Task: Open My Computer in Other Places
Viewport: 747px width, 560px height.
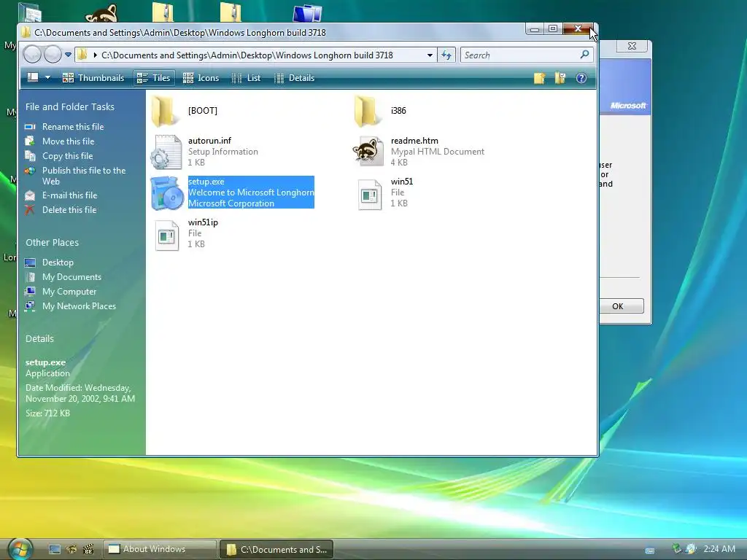Action: tap(69, 292)
